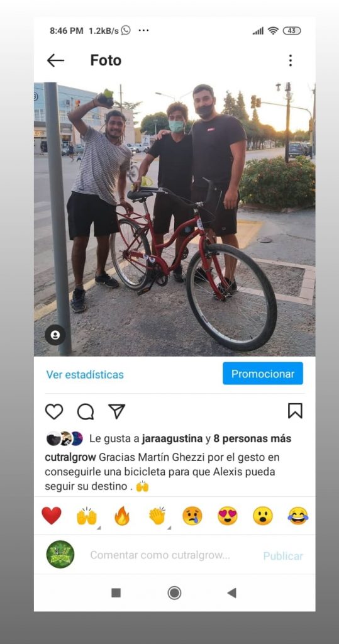
Task: Expand raised hands emoji skin tones
Action: [x=87, y=516]
